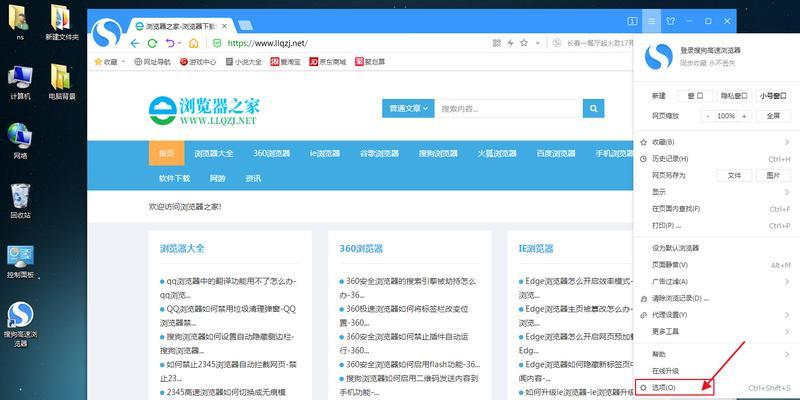Viewport: 800px width, 400px height.
Task: Save page as 文件 button
Action: [x=734, y=175]
